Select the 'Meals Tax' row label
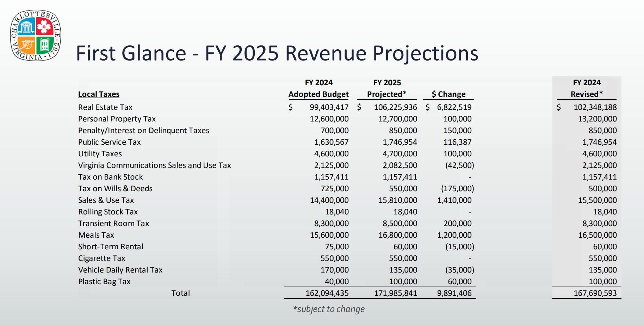The height and width of the screenshot is (325, 644). click(x=96, y=235)
